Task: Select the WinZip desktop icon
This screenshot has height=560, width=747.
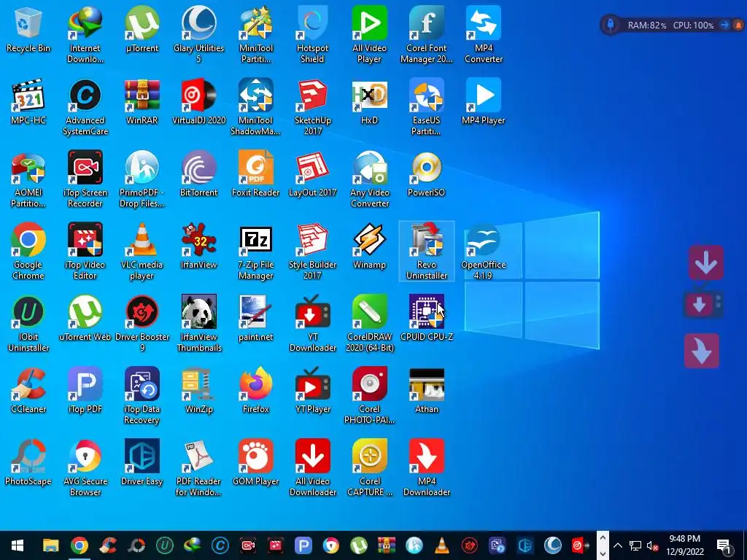Action: [x=198, y=391]
